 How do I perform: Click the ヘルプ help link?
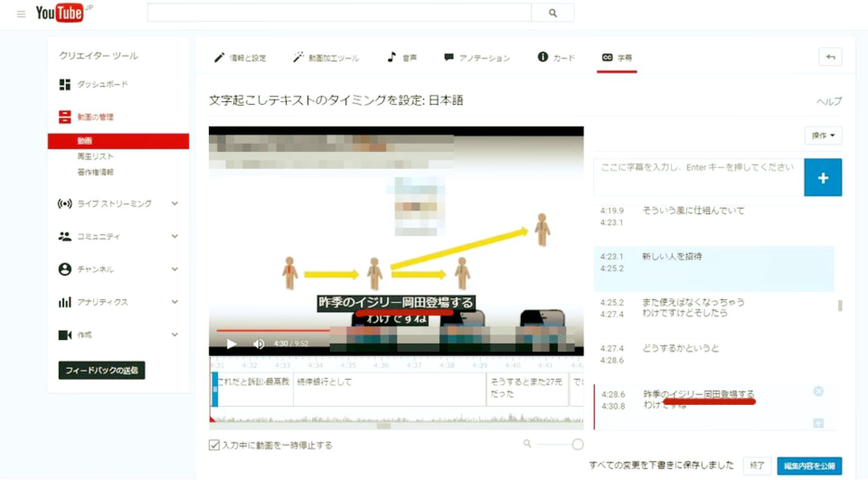click(829, 102)
